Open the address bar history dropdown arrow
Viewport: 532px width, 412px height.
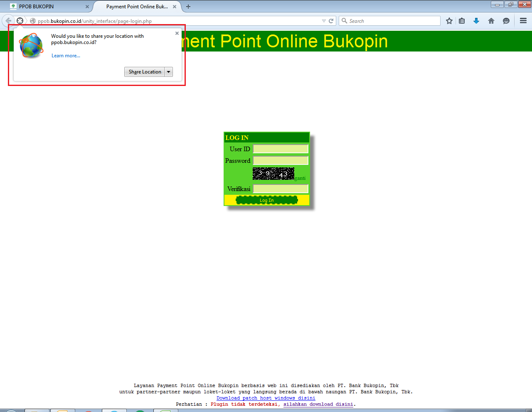pos(324,21)
